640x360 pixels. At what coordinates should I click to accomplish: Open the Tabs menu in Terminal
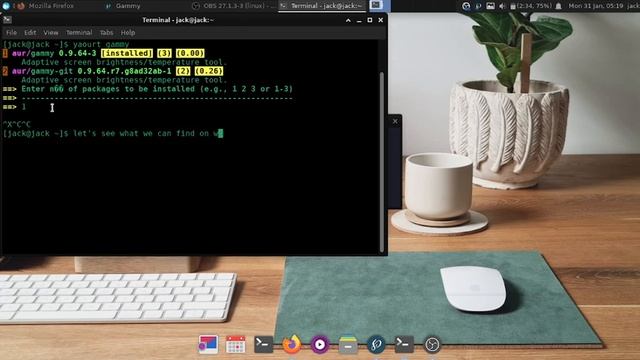107,32
